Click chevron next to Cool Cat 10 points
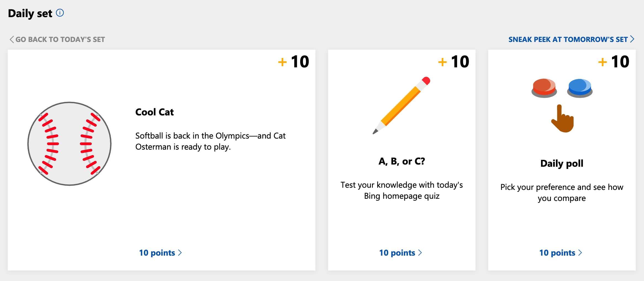Screen dimensions: 644x281 pyautogui.click(x=180, y=253)
